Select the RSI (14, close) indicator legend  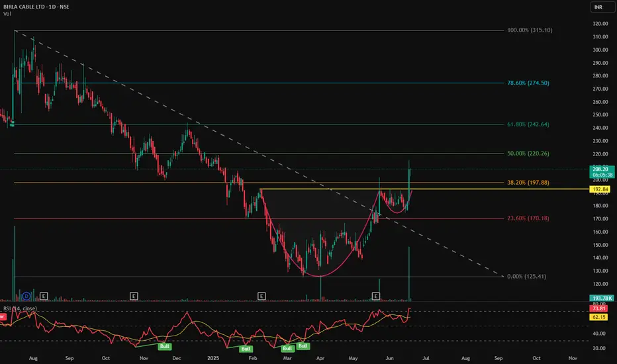point(20,308)
